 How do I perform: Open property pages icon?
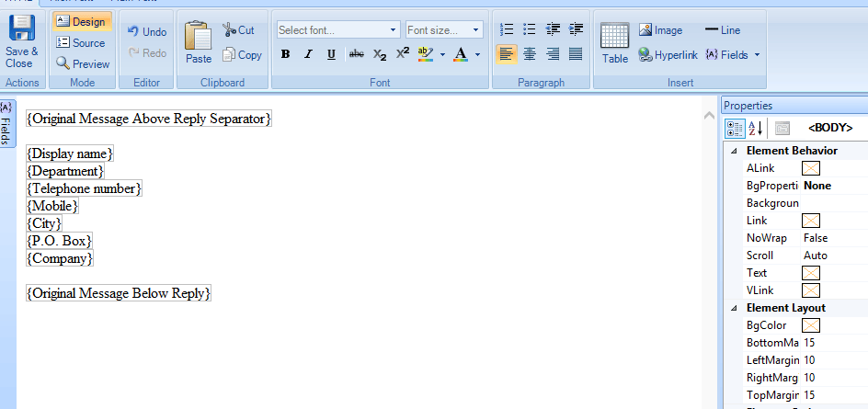pos(782,129)
